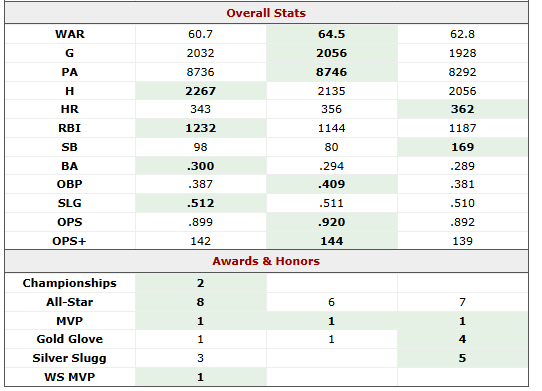Click the games value 1928

[462, 53]
